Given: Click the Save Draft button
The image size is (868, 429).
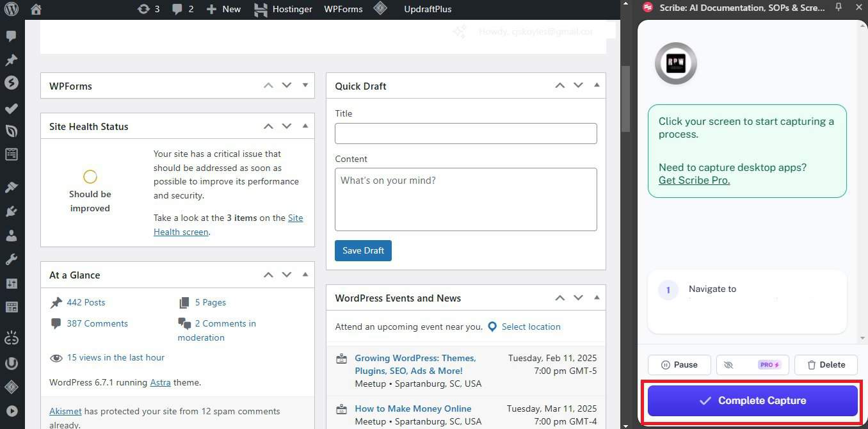Looking at the screenshot, I should point(363,250).
